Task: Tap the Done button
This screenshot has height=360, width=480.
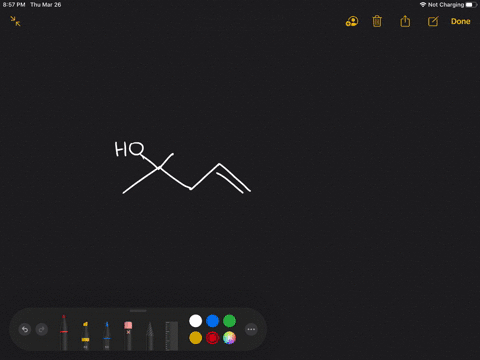Action: click(461, 21)
